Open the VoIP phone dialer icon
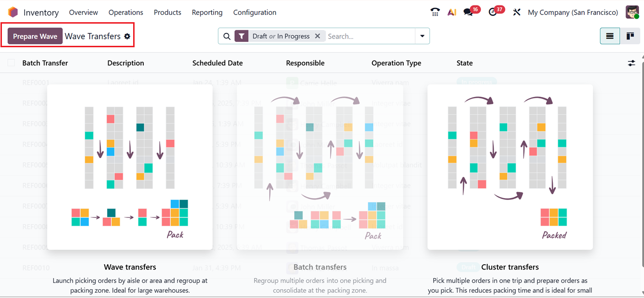 tap(435, 12)
